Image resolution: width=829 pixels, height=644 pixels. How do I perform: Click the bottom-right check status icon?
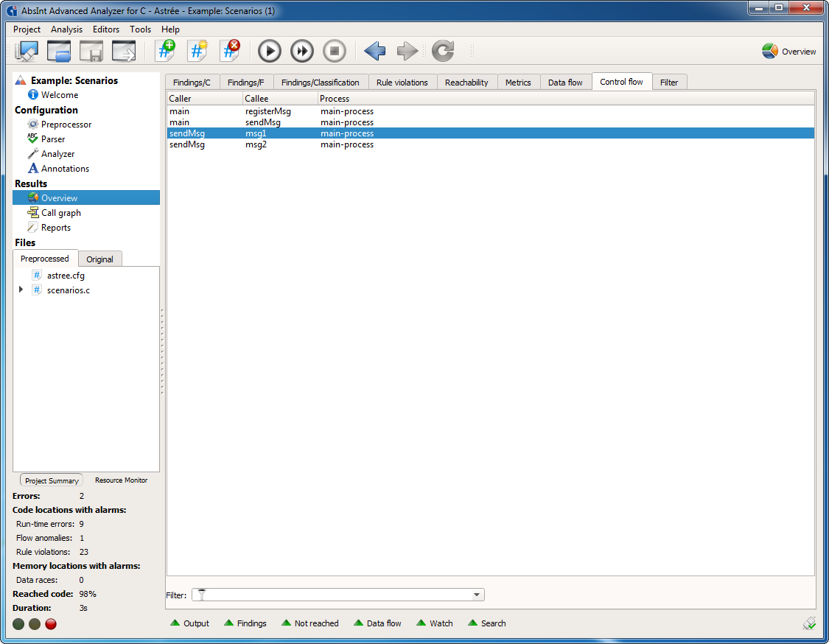809,624
